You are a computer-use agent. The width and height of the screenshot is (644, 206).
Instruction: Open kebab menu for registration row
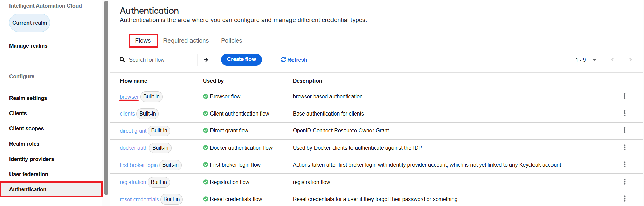pyautogui.click(x=624, y=182)
